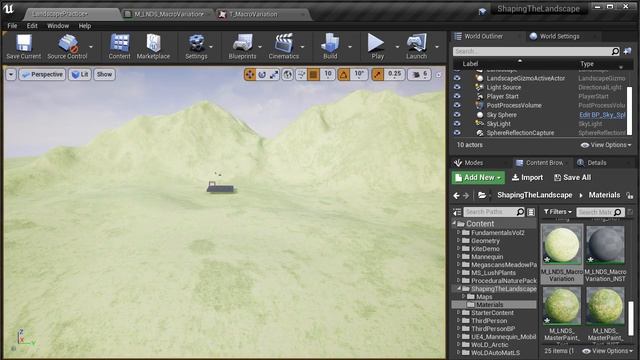This screenshot has width=640, height=360.
Task: Click the surface snapping icon
Action: point(301,74)
